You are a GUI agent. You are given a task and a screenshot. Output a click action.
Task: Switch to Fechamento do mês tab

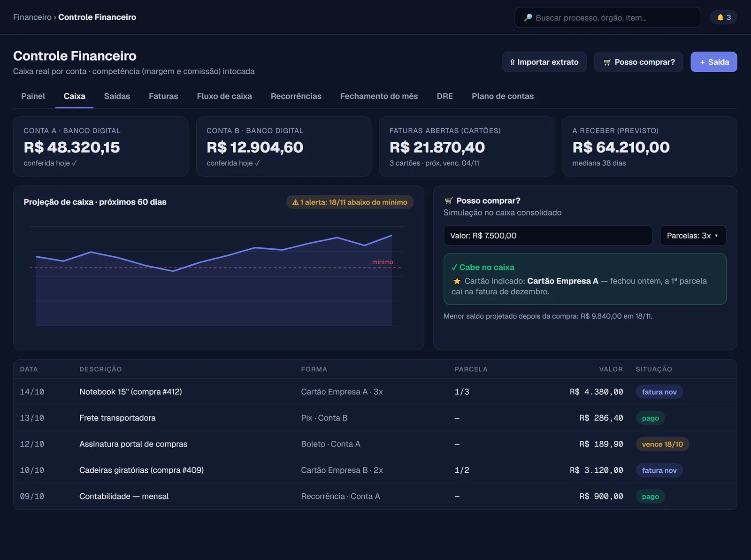coord(379,96)
